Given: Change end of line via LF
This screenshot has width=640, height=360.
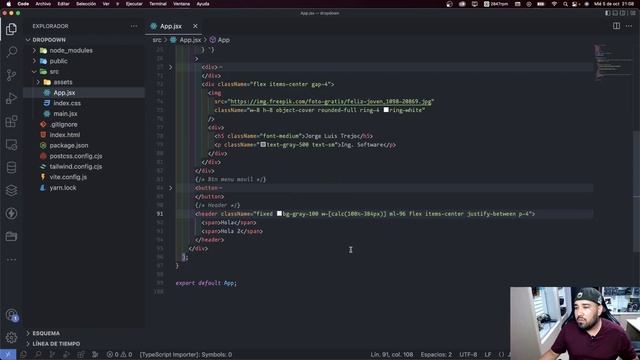Looking at the screenshot, I should 488,354.
